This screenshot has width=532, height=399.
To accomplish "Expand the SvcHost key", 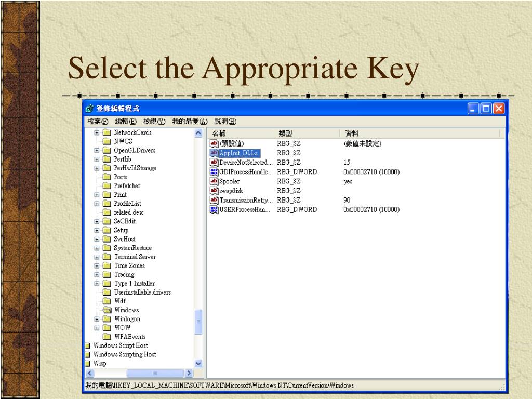I will 97,239.
